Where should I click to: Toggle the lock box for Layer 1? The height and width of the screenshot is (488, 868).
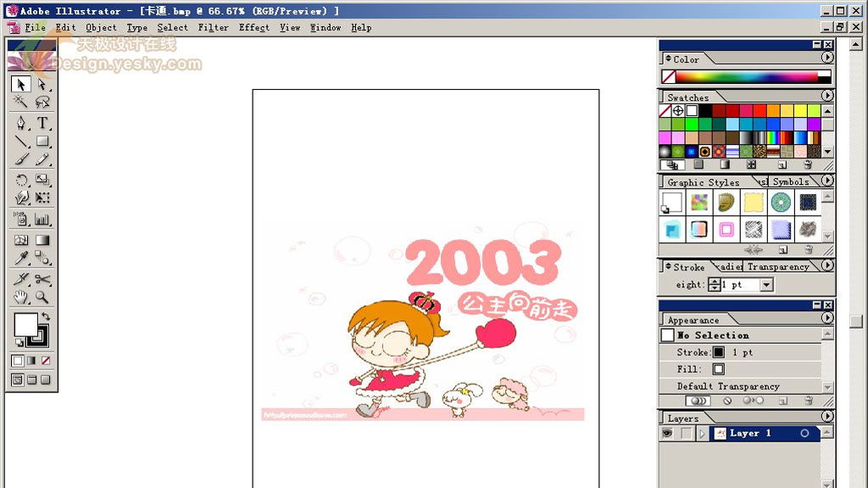[685, 433]
